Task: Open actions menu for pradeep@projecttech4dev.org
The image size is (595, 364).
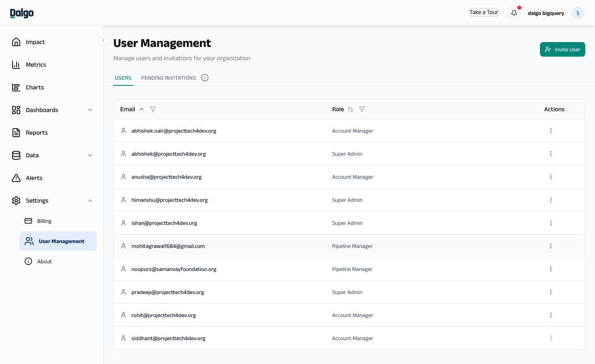Action: click(551, 292)
